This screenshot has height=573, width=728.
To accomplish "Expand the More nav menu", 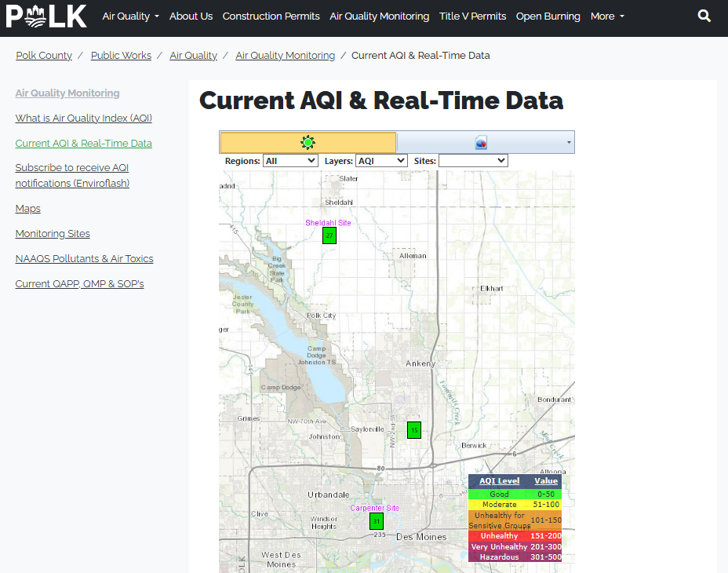I will (x=607, y=16).
